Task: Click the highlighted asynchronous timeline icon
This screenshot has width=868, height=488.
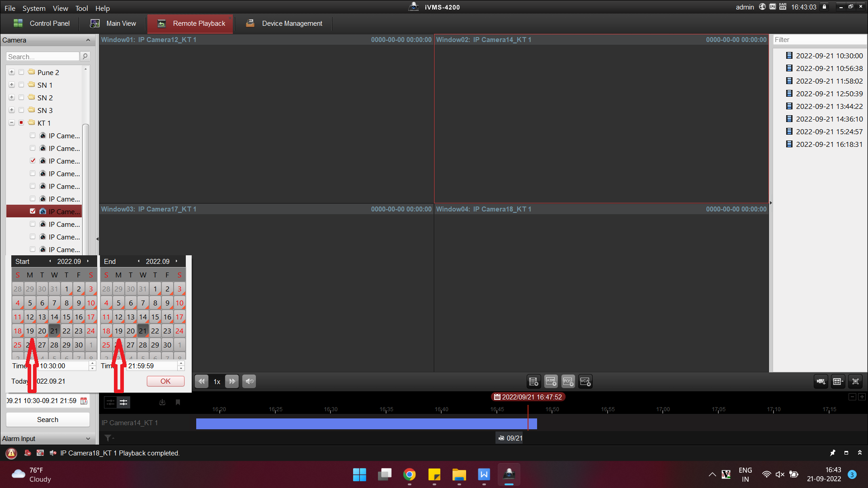Action: click(123, 402)
